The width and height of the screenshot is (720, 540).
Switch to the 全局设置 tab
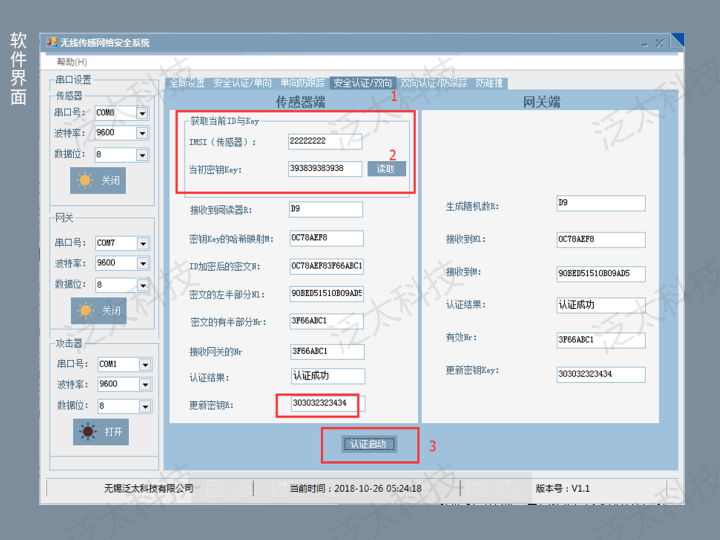tap(186, 83)
